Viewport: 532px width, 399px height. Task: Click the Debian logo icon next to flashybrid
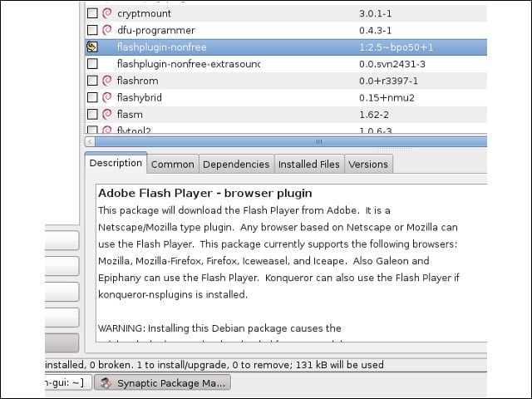107,98
